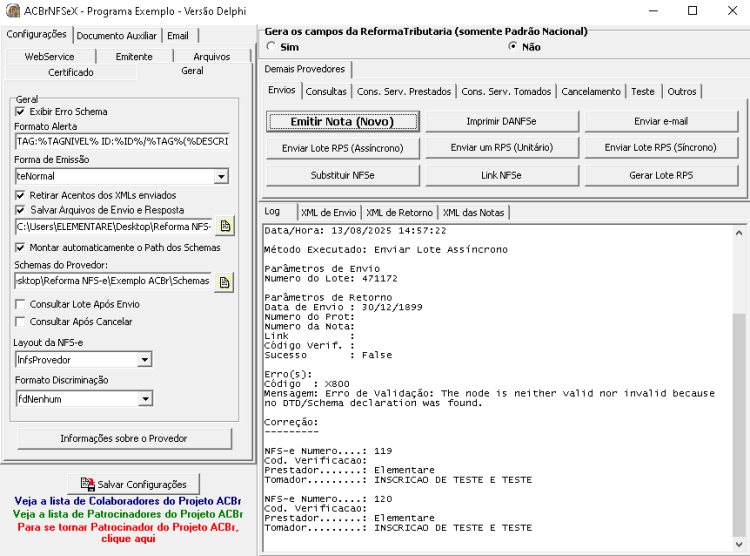Screen dimensions: 750x556
Task: Enable Consultar Lote Após Envio
Action: pyautogui.click(x=20, y=304)
